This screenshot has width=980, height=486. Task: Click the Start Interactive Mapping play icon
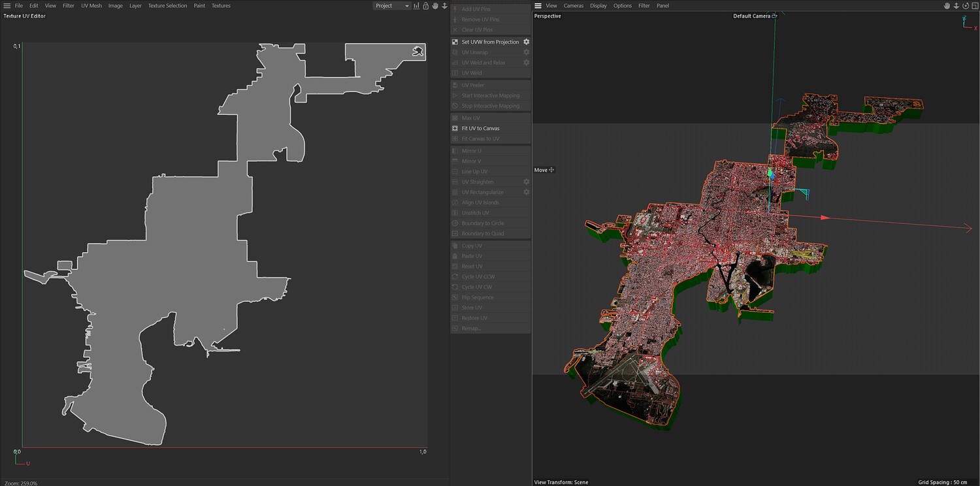pyautogui.click(x=455, y=95)
